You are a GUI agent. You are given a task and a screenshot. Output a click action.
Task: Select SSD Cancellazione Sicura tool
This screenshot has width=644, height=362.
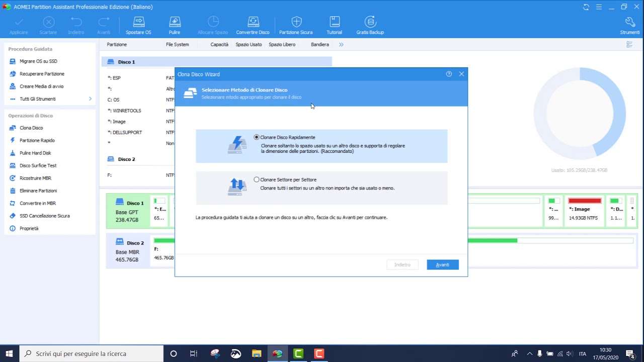43,216
